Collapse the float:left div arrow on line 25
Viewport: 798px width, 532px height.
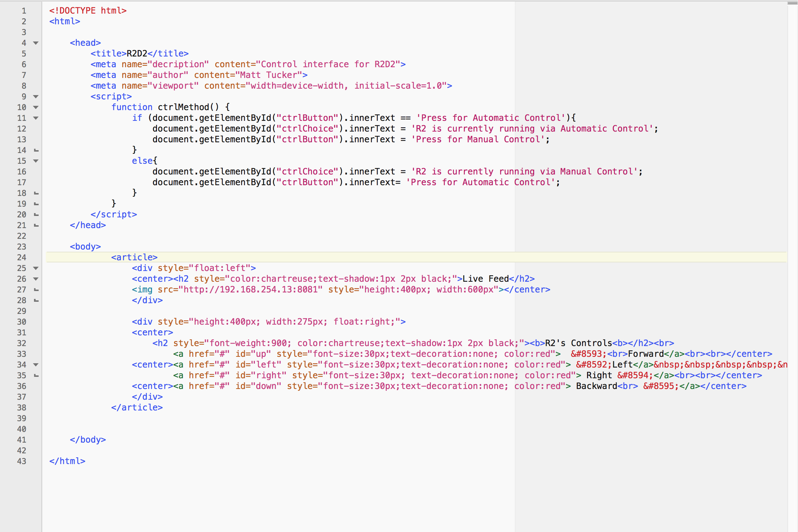click(x=36, y=268)
